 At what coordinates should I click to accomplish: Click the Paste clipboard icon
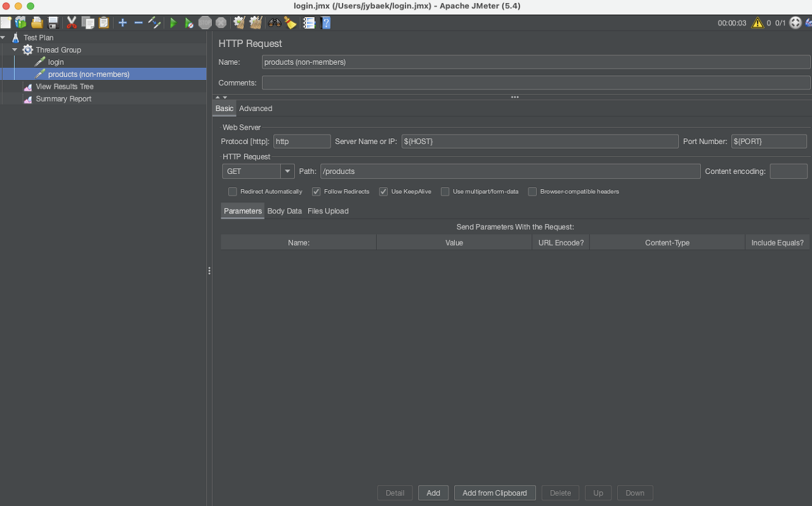(103, 23)
